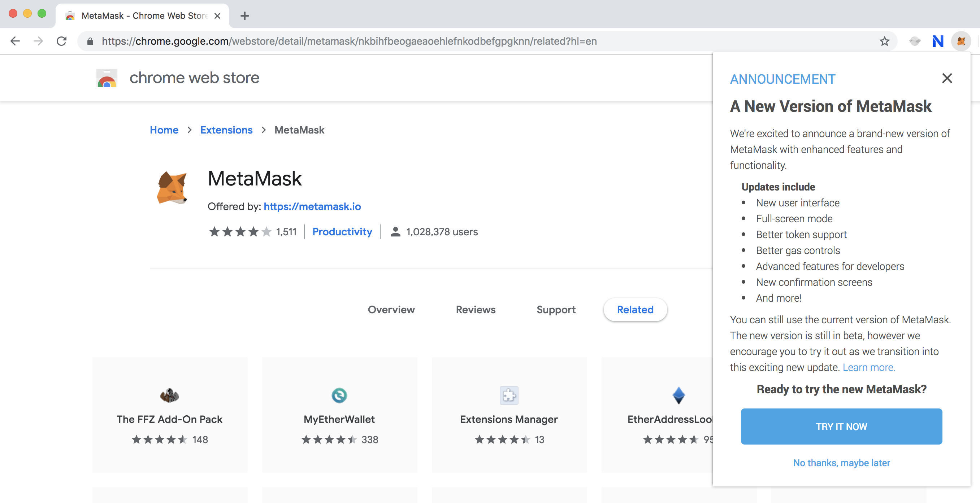This screenshot has width=980, height=503.
Task: Open the grey bird extension icon
Action: coord(915,41)
